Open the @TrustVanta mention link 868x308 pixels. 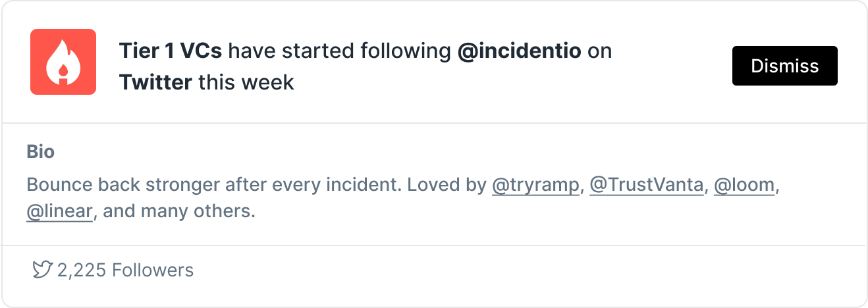click(x=647, y=185)
